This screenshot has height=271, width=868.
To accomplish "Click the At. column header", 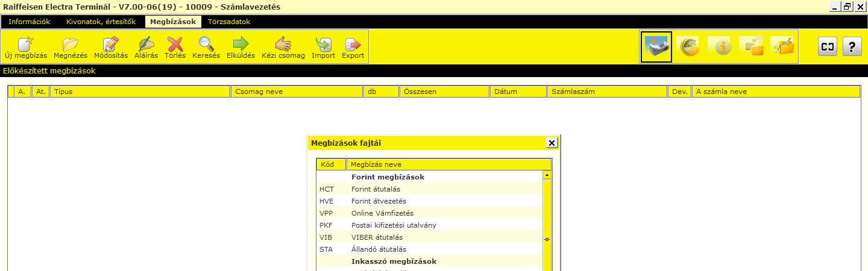I will [40, 92].
